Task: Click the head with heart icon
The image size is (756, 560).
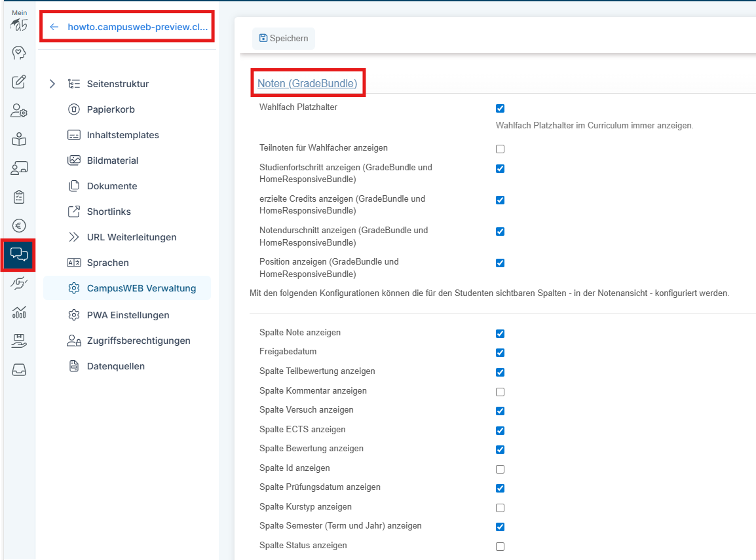Action: (x=18, y=53)
